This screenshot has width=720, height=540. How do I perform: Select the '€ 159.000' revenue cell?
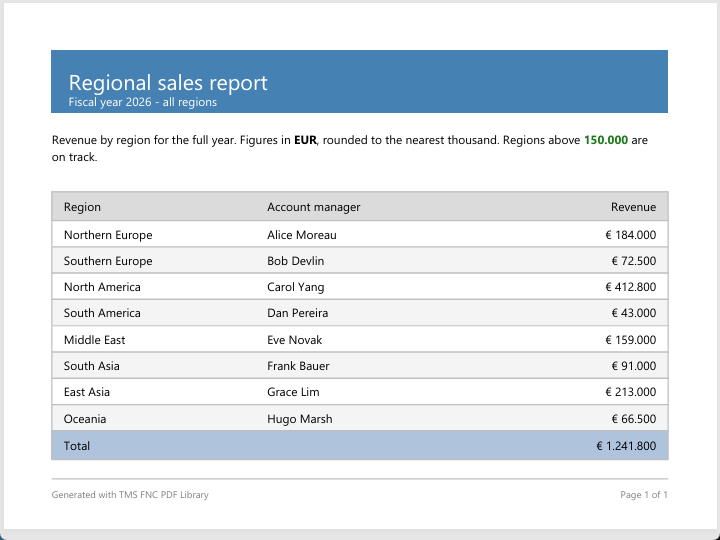(630, 340)
